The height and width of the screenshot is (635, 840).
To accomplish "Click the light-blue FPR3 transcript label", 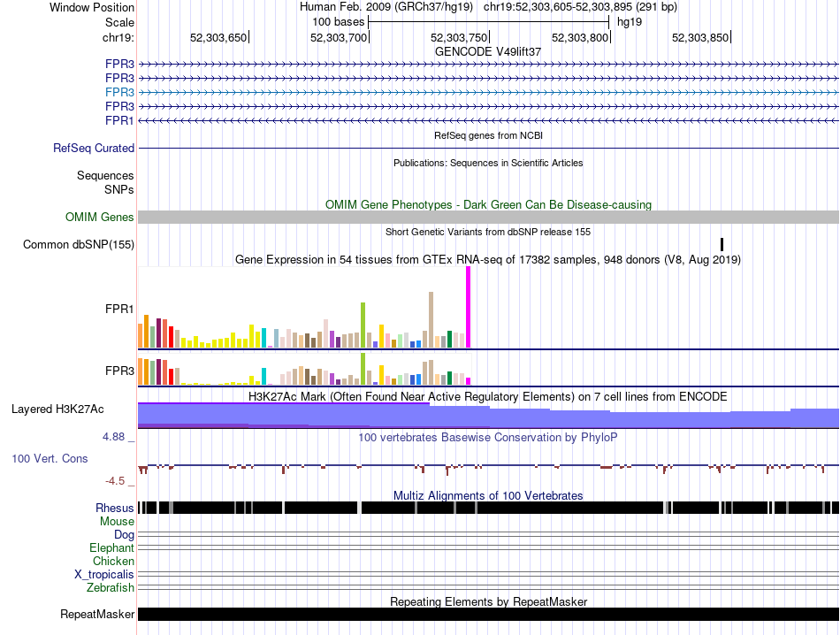I will (119, 92).
